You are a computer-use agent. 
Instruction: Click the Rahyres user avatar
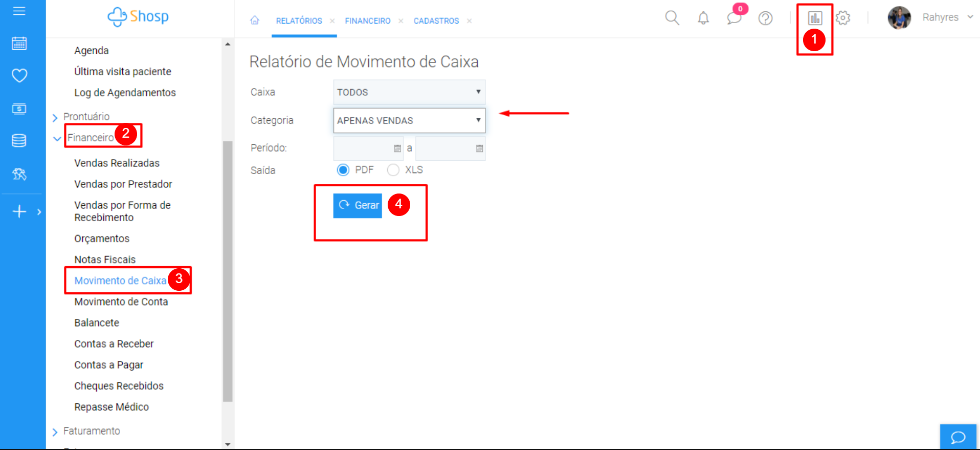pos(899,18)
